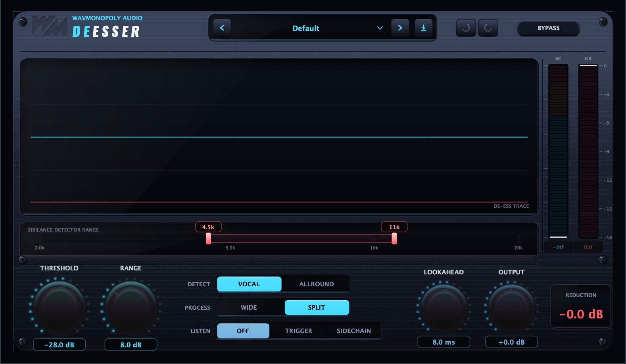Image resolution: width=626 pixels, height=364 pixels.
Task: Set Listen mode to SIDECHAIN
Action: (354, 331)
